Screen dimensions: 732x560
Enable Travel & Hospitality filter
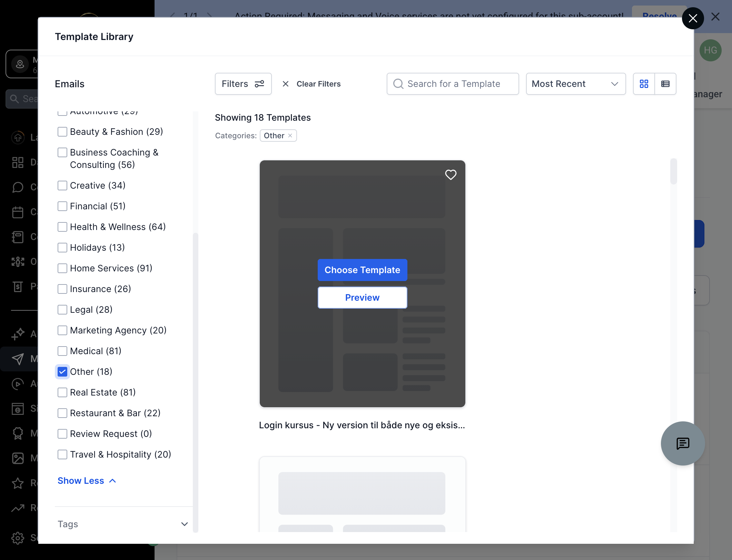pos(62,454)
